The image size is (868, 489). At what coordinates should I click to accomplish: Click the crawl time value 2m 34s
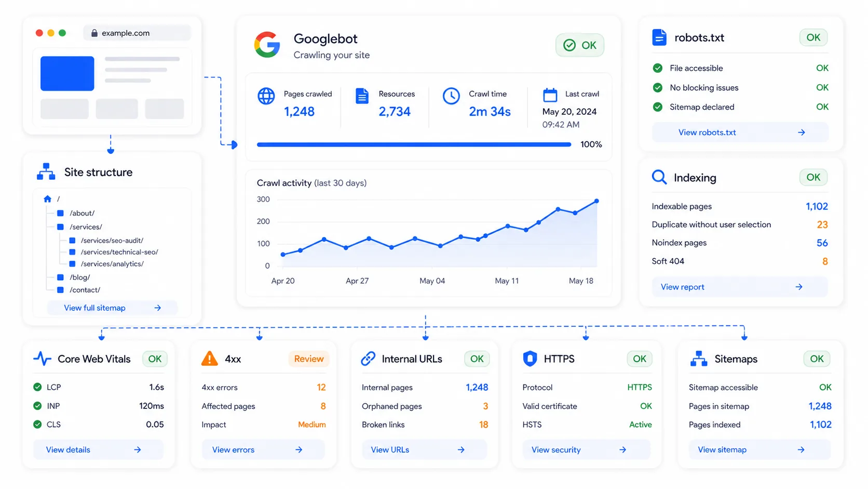coord(490,111)
